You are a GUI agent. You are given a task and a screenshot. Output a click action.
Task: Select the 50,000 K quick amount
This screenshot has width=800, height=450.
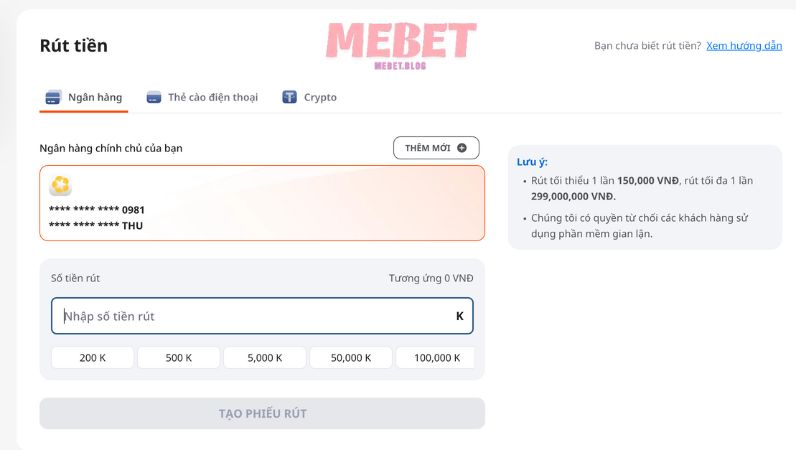coord(351,358)
